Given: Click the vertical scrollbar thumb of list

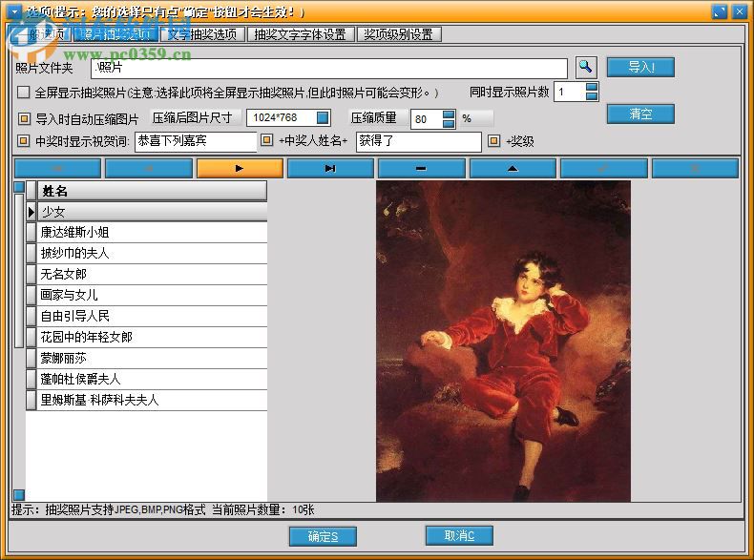Looking at the screenshot, I should 19,270.
